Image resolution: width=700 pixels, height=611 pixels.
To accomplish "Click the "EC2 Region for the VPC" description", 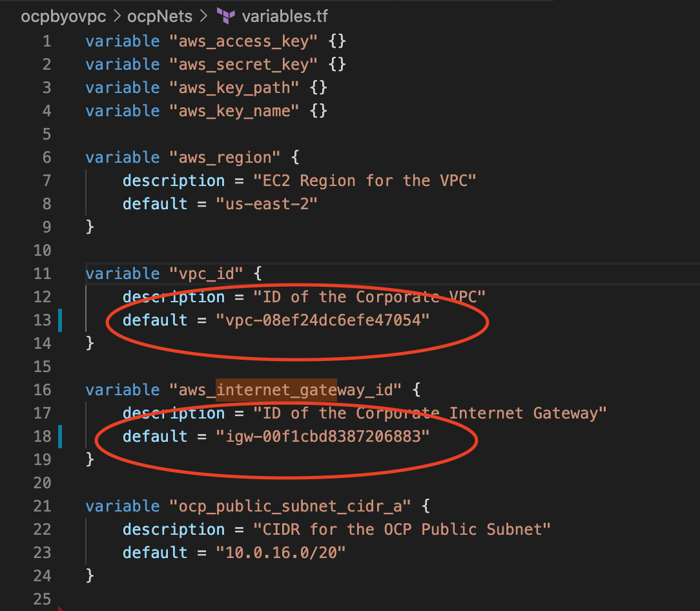I will tap(365, 181).
